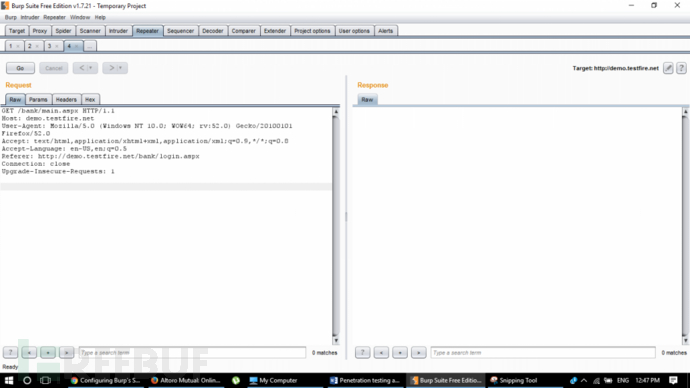Send the request with Go button
The width and height of the screenshot is (690, 388).
point(20,68)
